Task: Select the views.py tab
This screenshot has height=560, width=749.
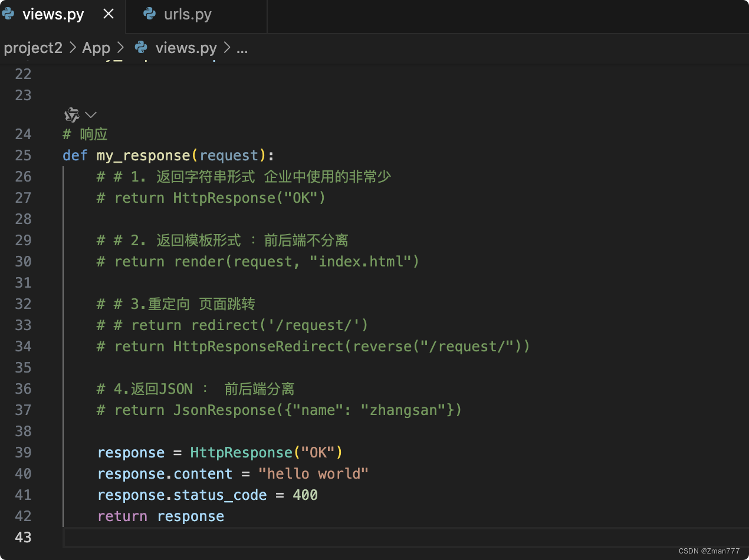Action: pos(53,14)
